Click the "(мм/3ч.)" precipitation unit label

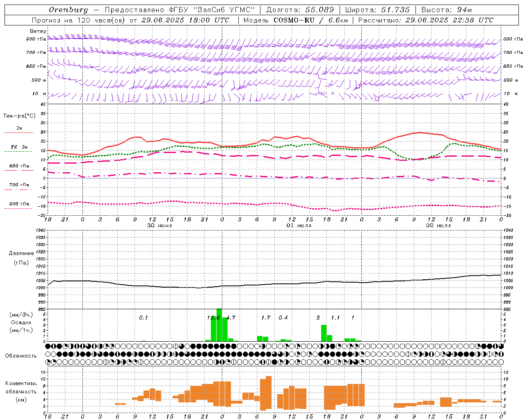pyautogui.click(x=21, y=315)
